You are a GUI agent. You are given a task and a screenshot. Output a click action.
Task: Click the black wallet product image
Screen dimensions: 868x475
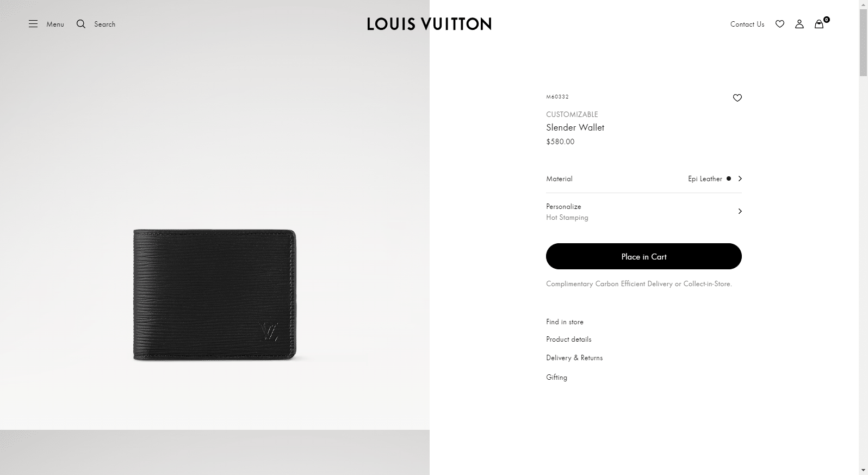215,295
